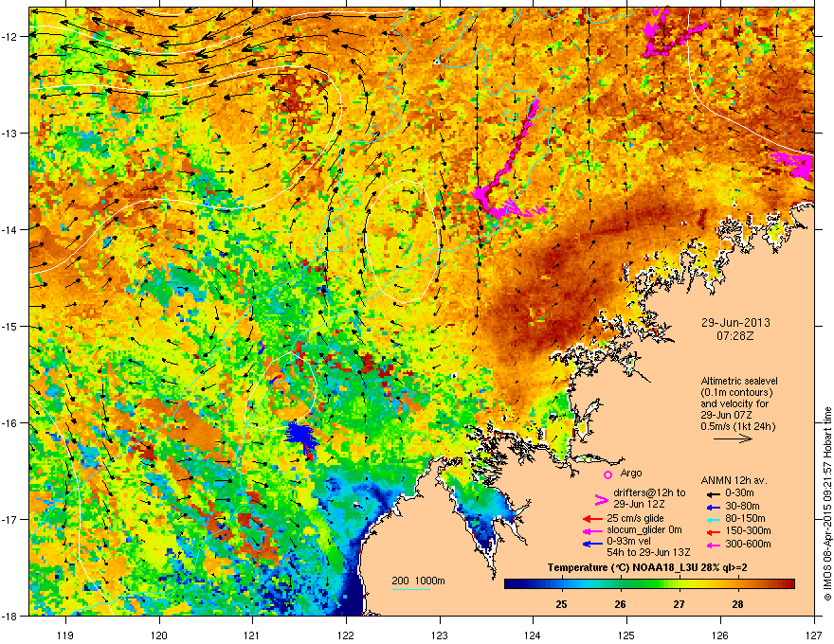Select the red 25 cm/s glide arrow
Image resolution: width=834 pixels, height=644 pixels.
point(592,519)
